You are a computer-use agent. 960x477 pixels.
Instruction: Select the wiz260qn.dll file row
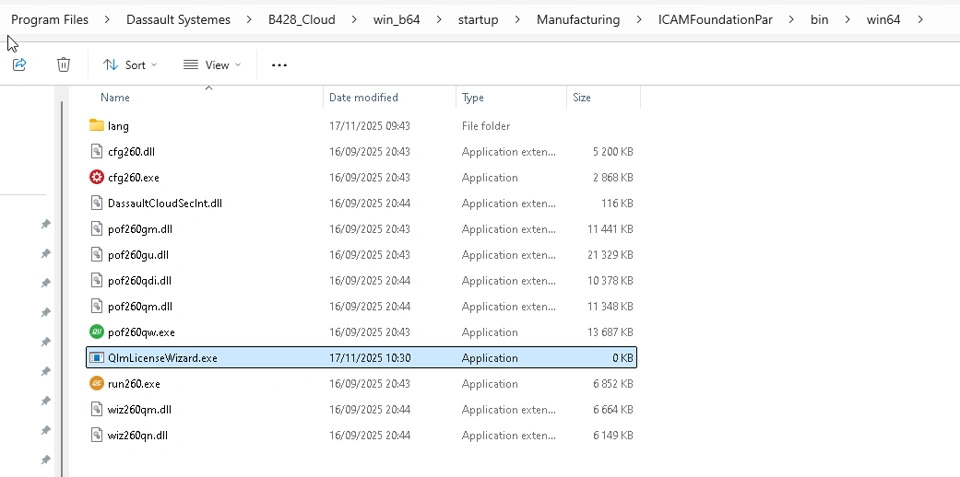(138, 436)
